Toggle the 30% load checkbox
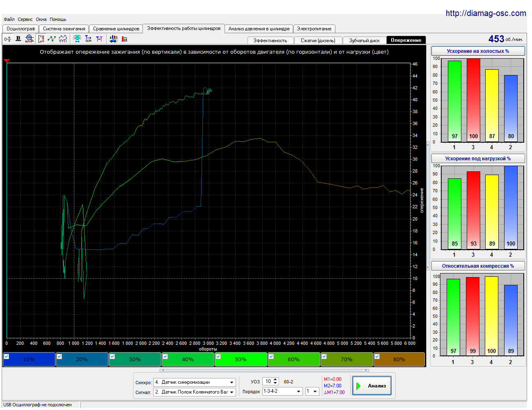 point(112,356)
